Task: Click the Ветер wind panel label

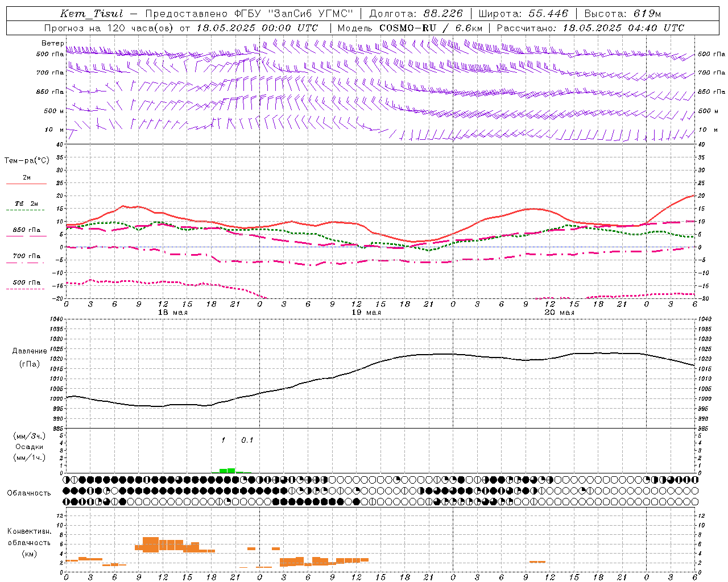Action: (52, 43)
